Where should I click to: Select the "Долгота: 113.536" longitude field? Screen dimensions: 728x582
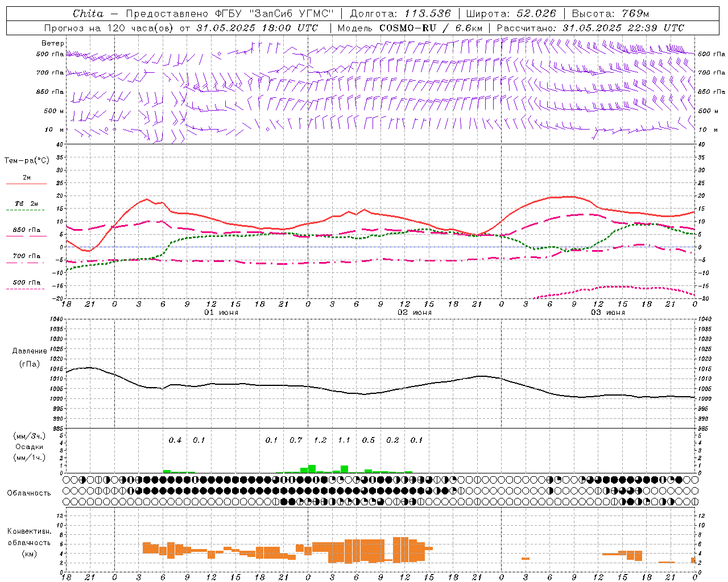[x=400, y=14]
